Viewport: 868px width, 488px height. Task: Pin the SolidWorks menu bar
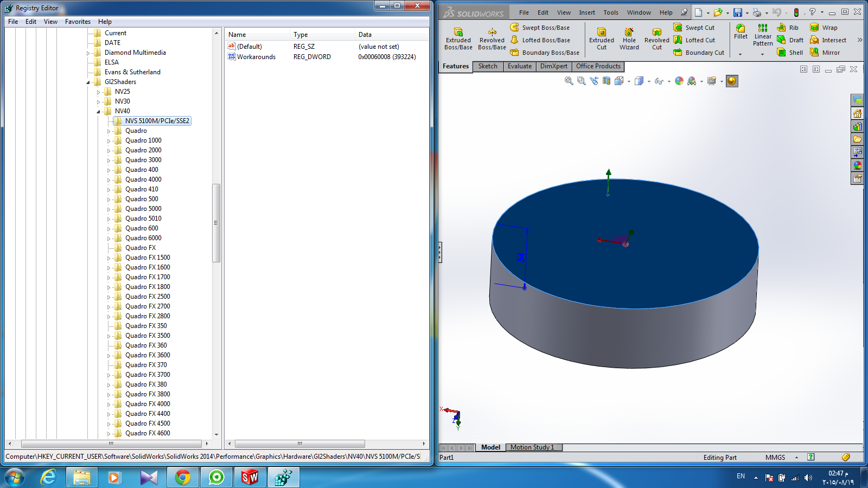(684, 12)
